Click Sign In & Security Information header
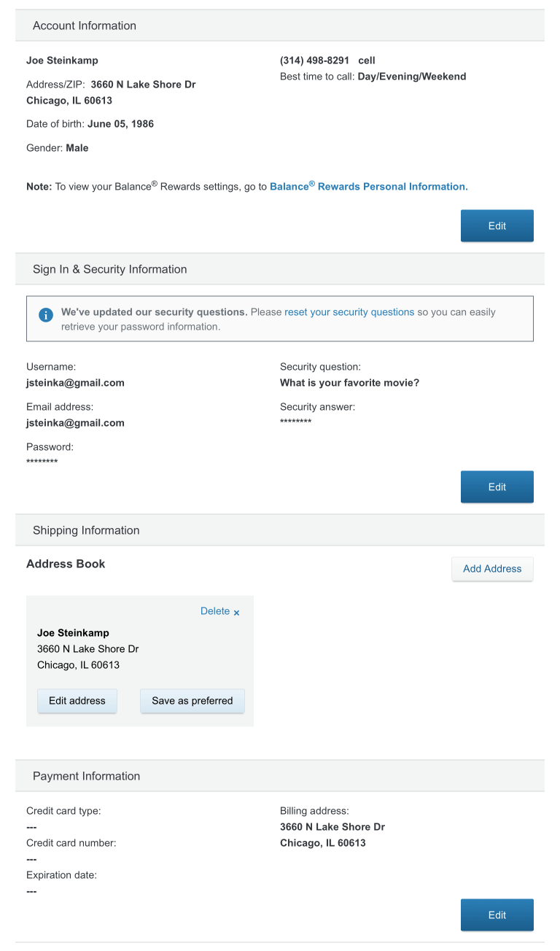The image size is (560, 951). click(x=110, y=269)
